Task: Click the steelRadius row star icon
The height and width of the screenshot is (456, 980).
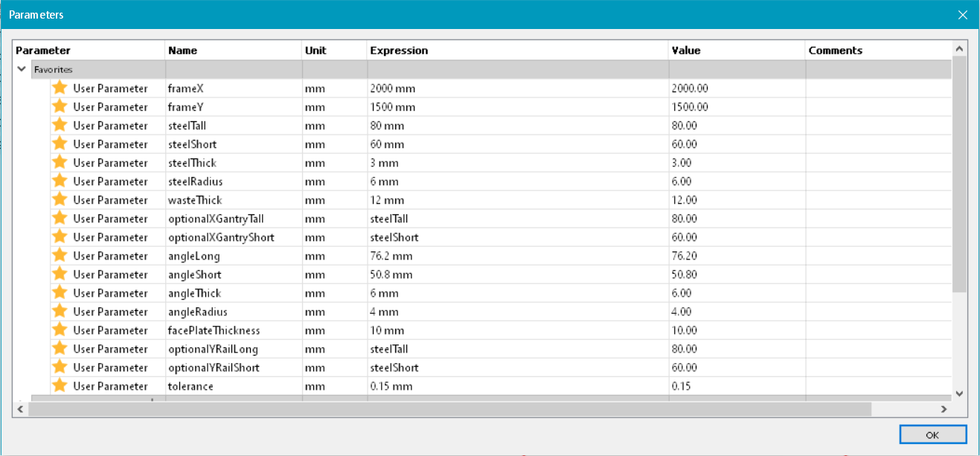Action: [x=60, y=181]
